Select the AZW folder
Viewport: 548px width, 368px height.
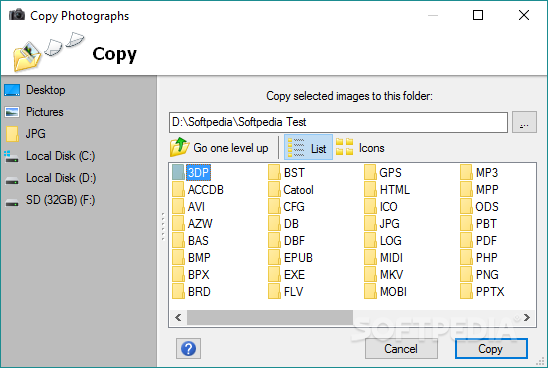point(192,224)
